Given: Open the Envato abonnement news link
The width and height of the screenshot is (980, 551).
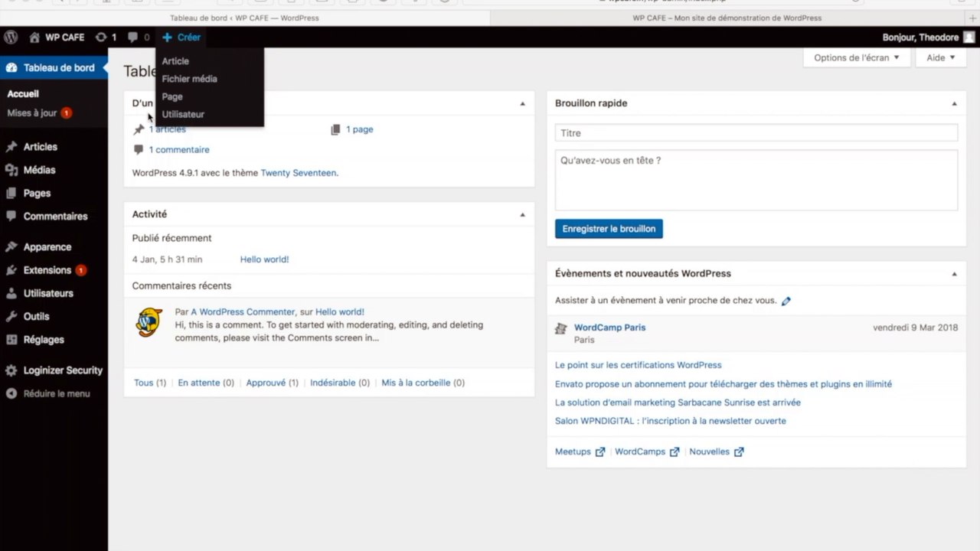Looking at the screenshot, I should [x=724, y=384].
